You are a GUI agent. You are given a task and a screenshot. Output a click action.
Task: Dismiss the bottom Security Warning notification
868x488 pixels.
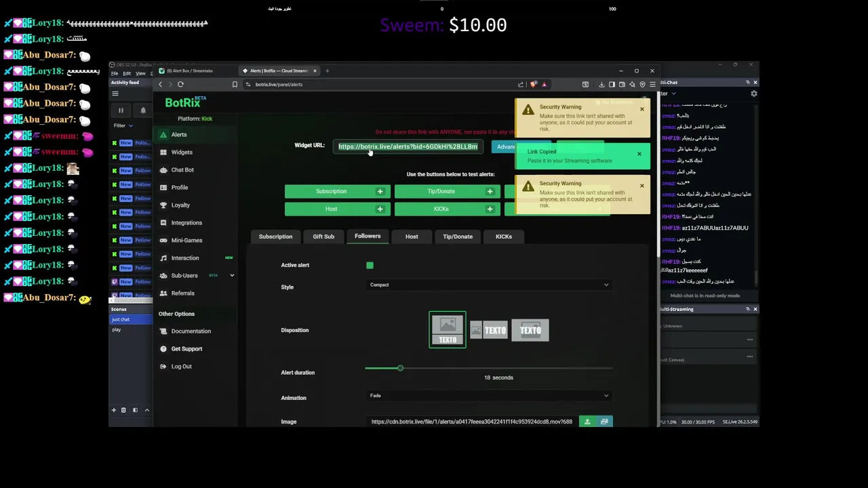(x=642, y=186)
